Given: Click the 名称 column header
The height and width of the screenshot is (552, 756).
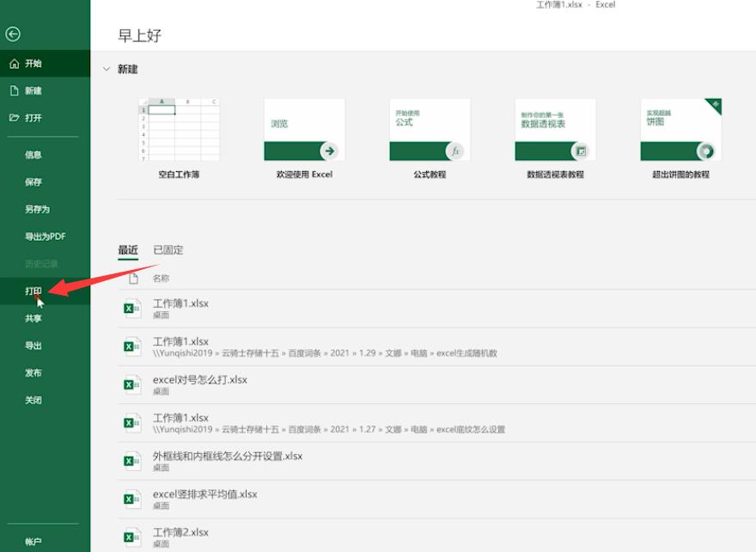Looking at the screenshot, I should tap(161, 279).
